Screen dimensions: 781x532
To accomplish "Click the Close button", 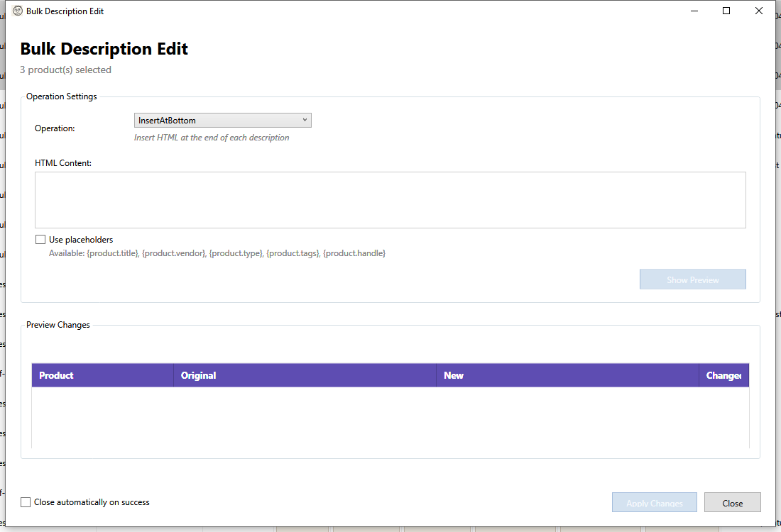I will (732, 502).
